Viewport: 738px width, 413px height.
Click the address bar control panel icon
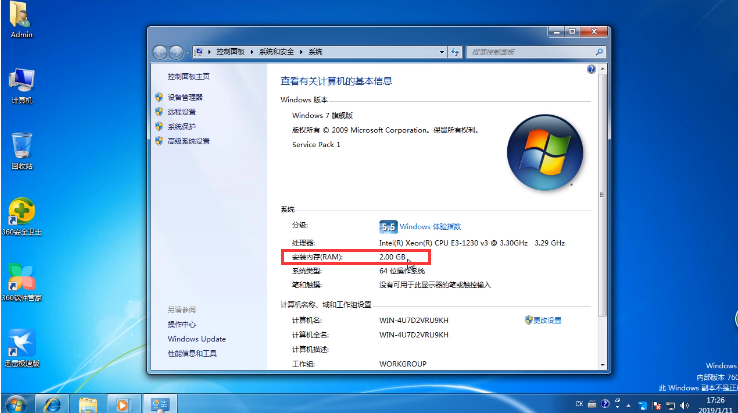point(199,52)
